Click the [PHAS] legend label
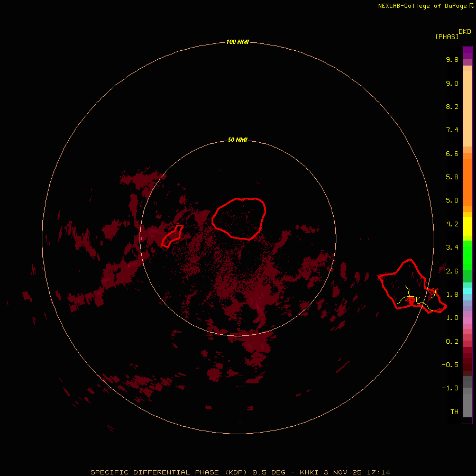The width and height of the screenshot is (476, 476). click(x=447, y=36)
